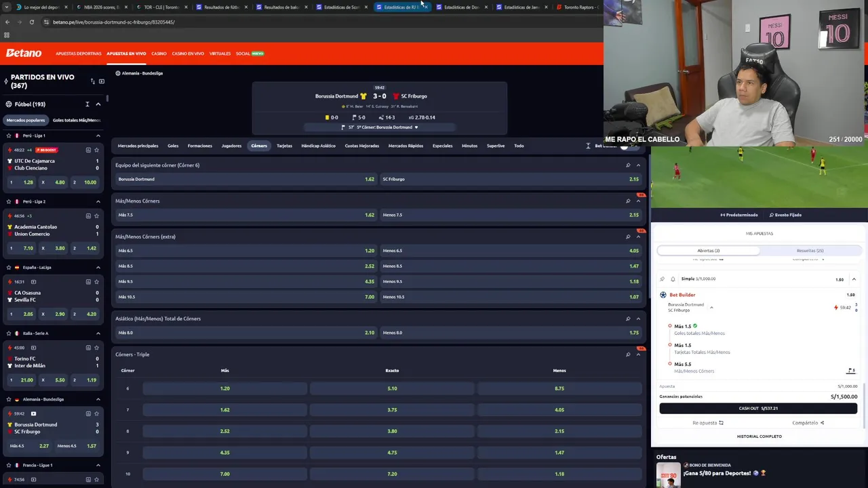Select Abiertas (3) bets toggle
Image resolution: width=868 pixels, height=488 pixels.
click(708, 251)
